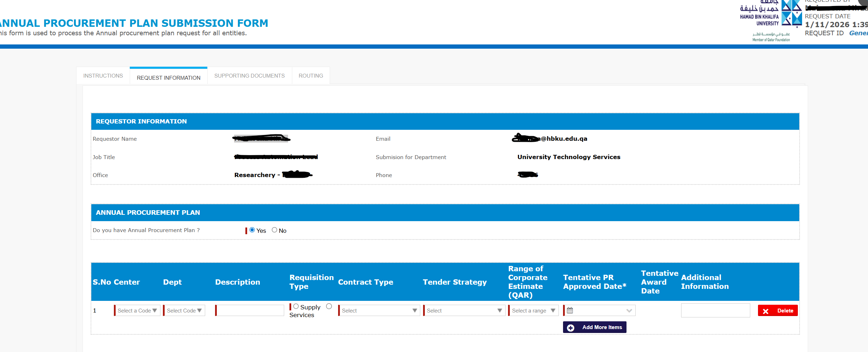Choose Services requisition type
868x352 pixels.
click(329, 307)
